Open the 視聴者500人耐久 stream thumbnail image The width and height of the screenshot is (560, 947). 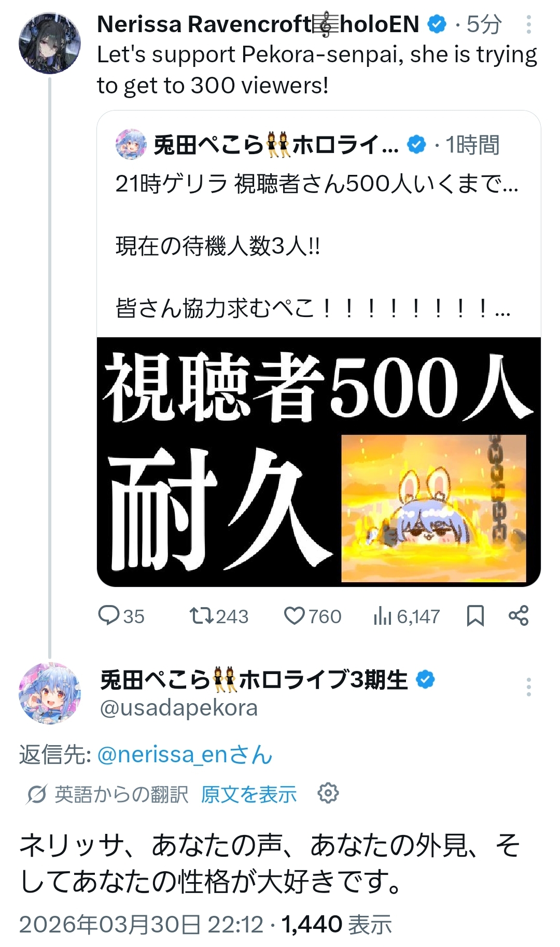319,462
